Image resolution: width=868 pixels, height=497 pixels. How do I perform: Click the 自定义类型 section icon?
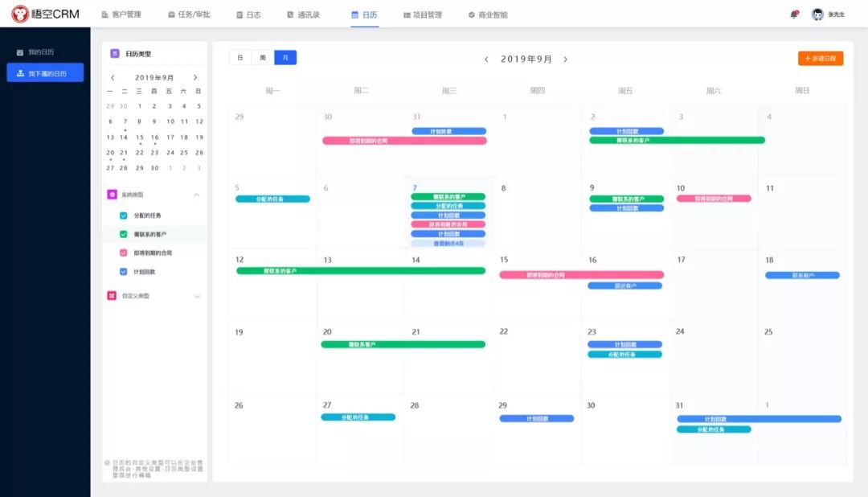[x=112, y=296]
